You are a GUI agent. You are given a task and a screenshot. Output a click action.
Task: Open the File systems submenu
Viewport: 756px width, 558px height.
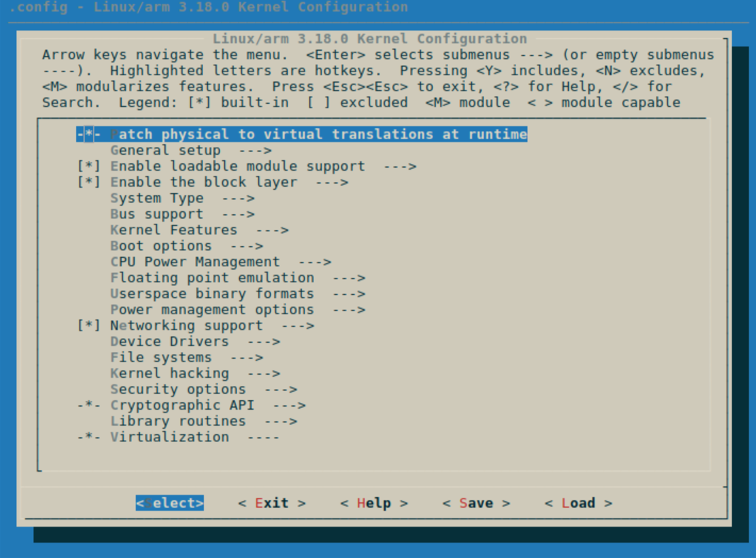187,358
